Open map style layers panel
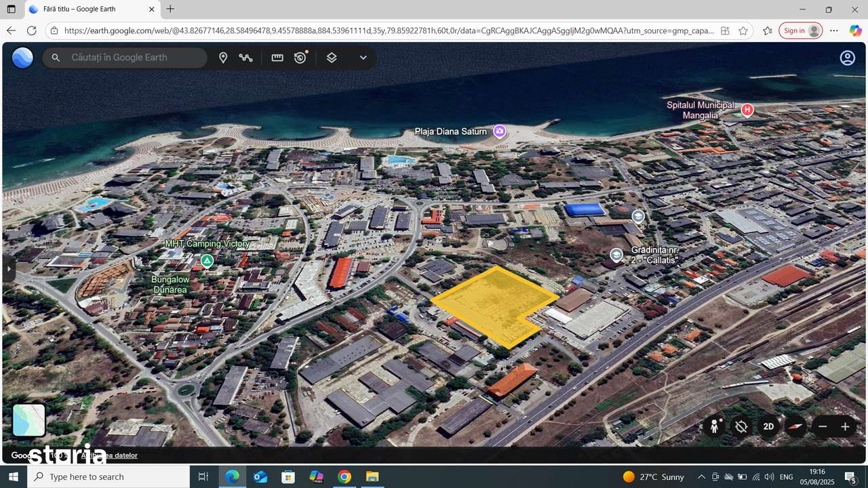 pyautogui.click(x=332, y=58)
